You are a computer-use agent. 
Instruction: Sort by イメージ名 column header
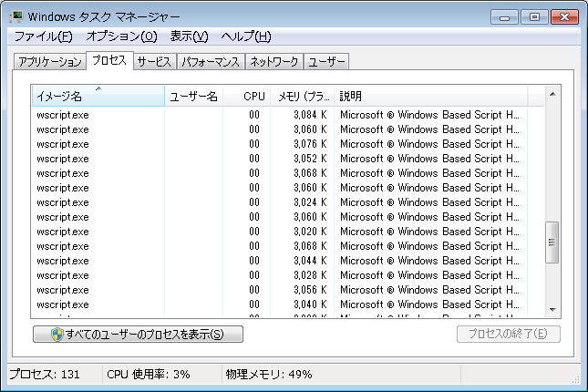pos(98,96)
